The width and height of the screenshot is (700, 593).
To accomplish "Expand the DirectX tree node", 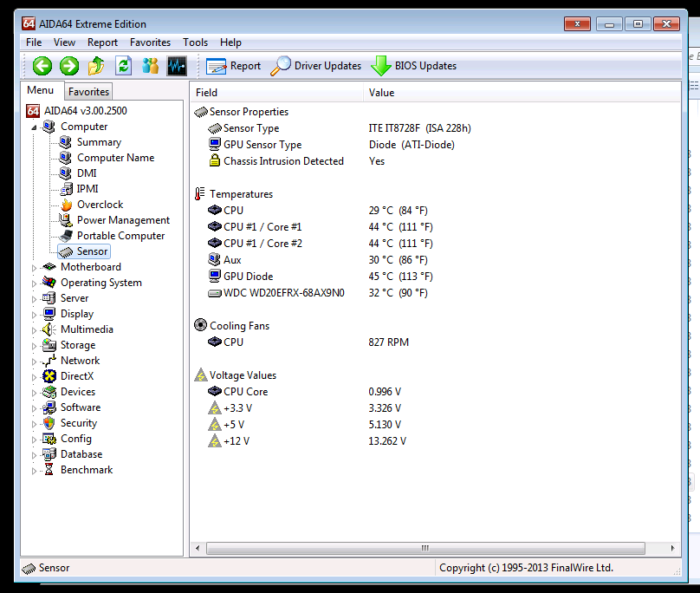I will pyautogui.click(x=35, y=377).
